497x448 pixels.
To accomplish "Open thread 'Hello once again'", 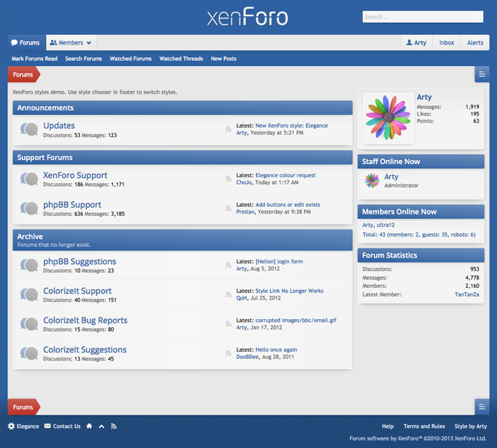I will coord(276,350).
